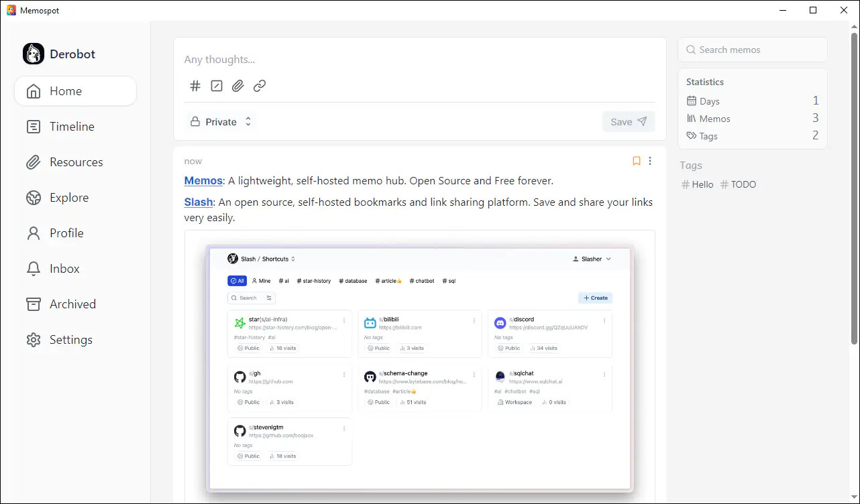Focus the Search memos field
Image resolution: width=860 pixels, height=504 pixels.
pyautogui.click(x=753, y=50)
